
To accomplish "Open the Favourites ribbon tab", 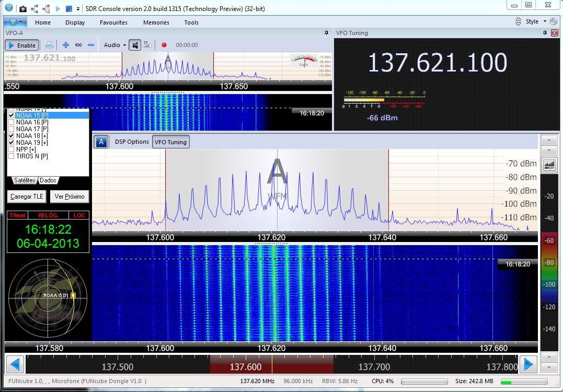I will tap(113, 22).
